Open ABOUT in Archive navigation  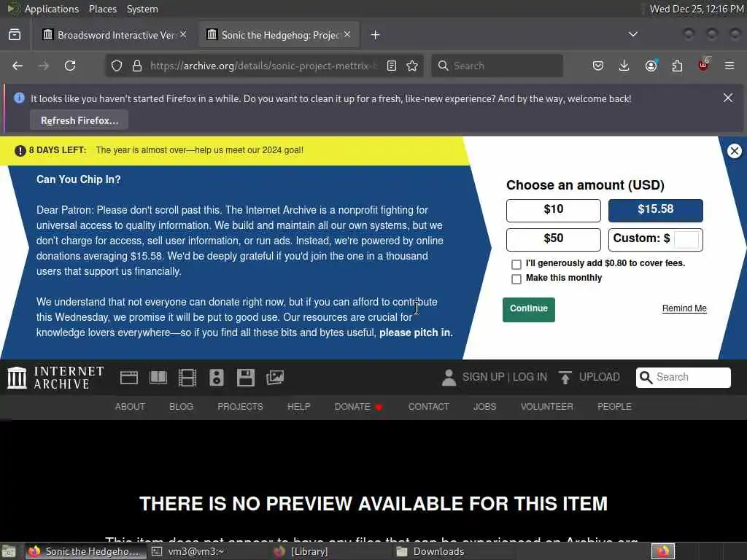pos(130,407)
